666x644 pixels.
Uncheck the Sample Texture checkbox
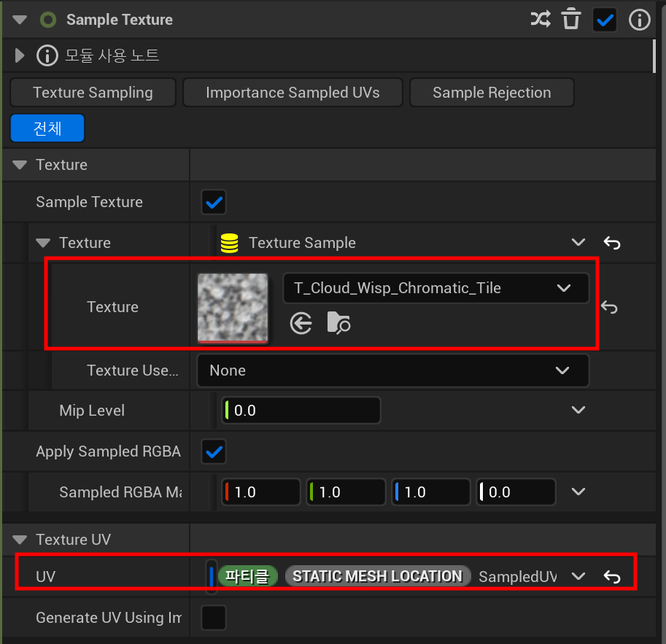[214, 202]
